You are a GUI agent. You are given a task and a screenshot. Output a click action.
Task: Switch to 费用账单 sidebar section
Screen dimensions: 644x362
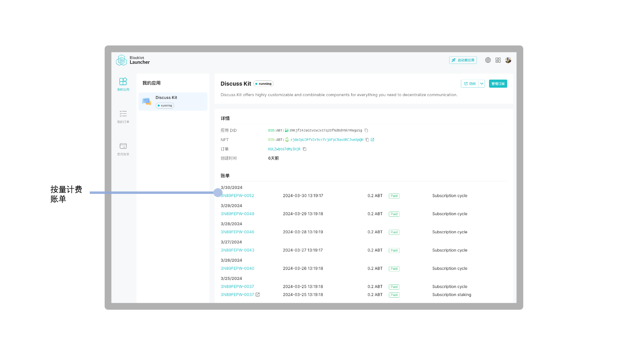coord(123,149)
